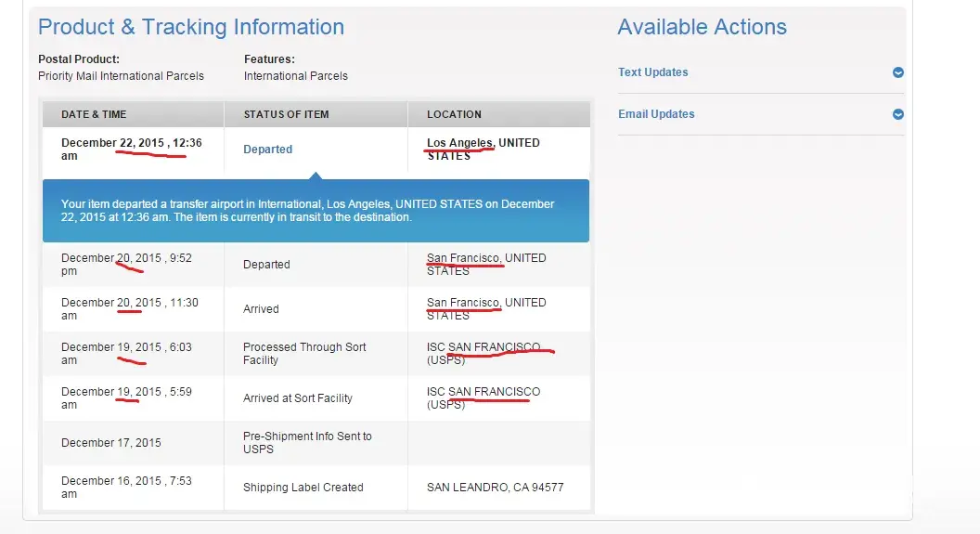Open the Text Updates section

[653, 72]
